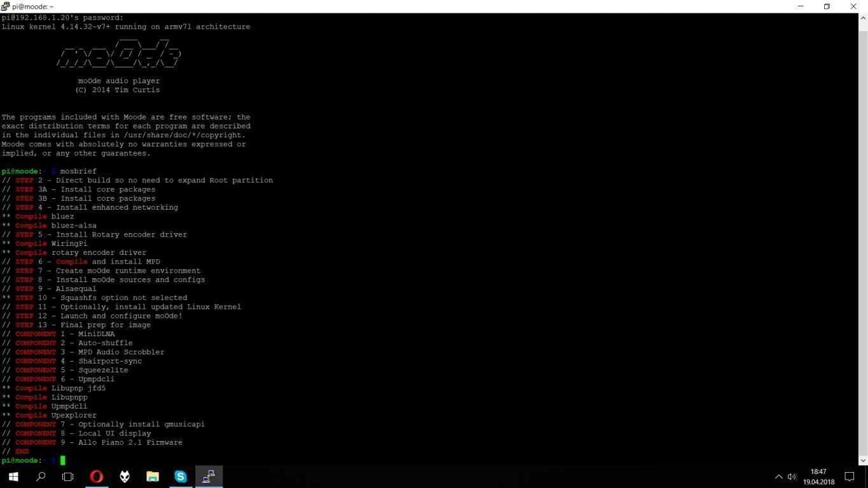Click the 'moOde audio player' text
Image resolution: width=868 pixels, height=488 pixels.
click(x=119, y=81)
